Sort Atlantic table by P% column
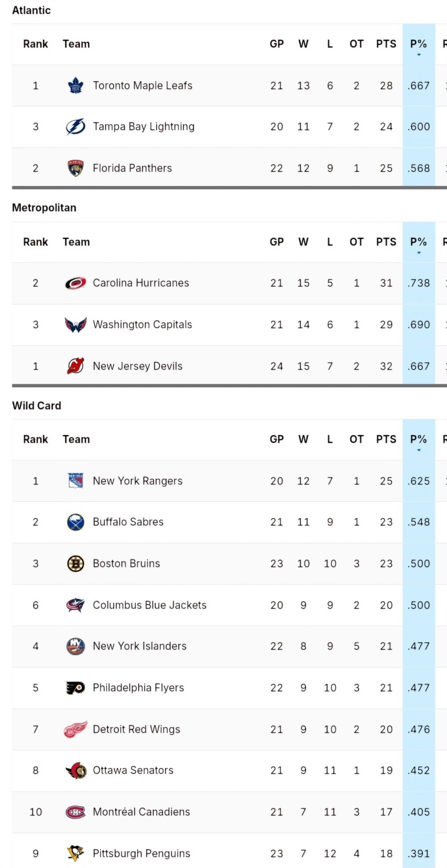 (418, 44)
